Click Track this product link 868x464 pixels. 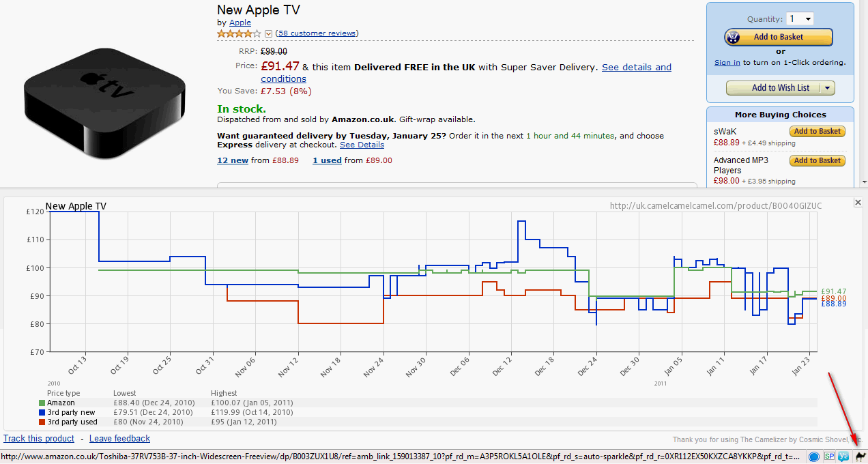pyautogui.click(x=39, y=439)
